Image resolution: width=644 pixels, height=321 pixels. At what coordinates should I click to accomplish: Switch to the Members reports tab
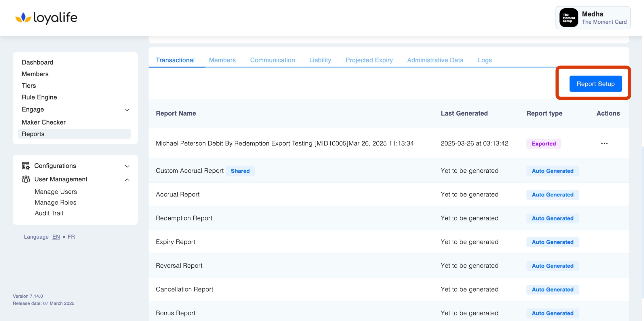(222, 60)
